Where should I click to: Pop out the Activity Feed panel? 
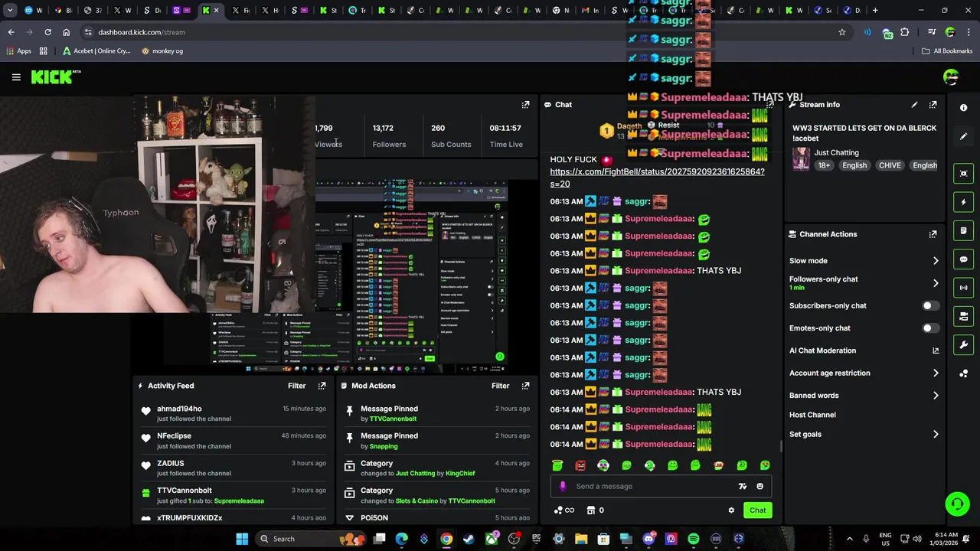[322, 386]
